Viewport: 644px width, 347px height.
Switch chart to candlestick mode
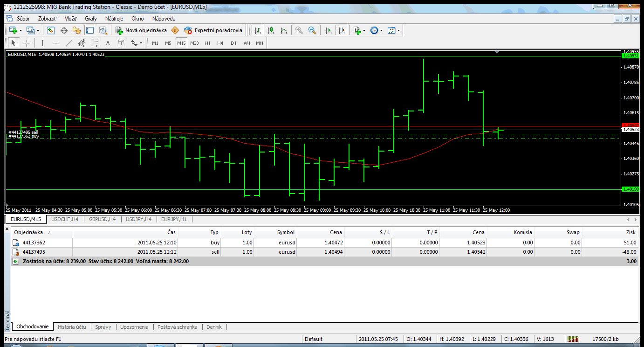point(271,30)
